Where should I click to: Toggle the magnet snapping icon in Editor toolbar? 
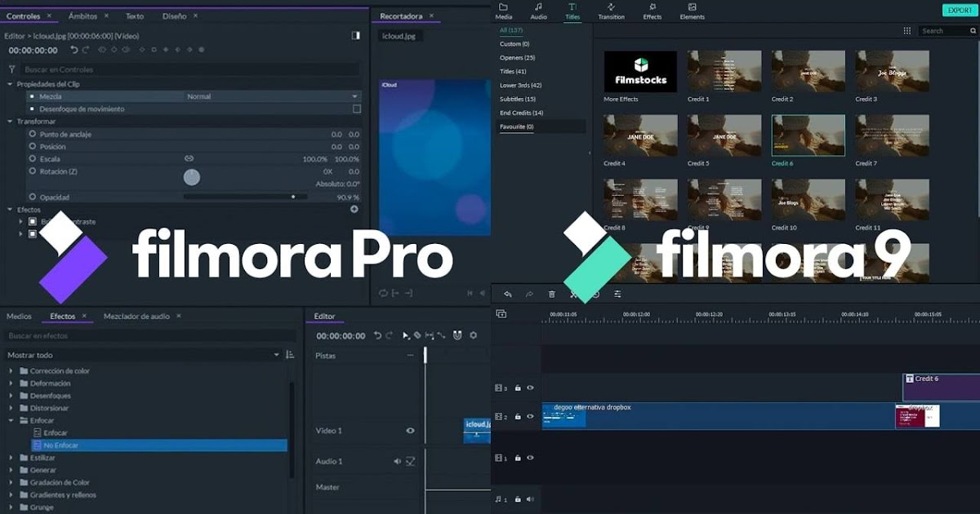[457, 335]
